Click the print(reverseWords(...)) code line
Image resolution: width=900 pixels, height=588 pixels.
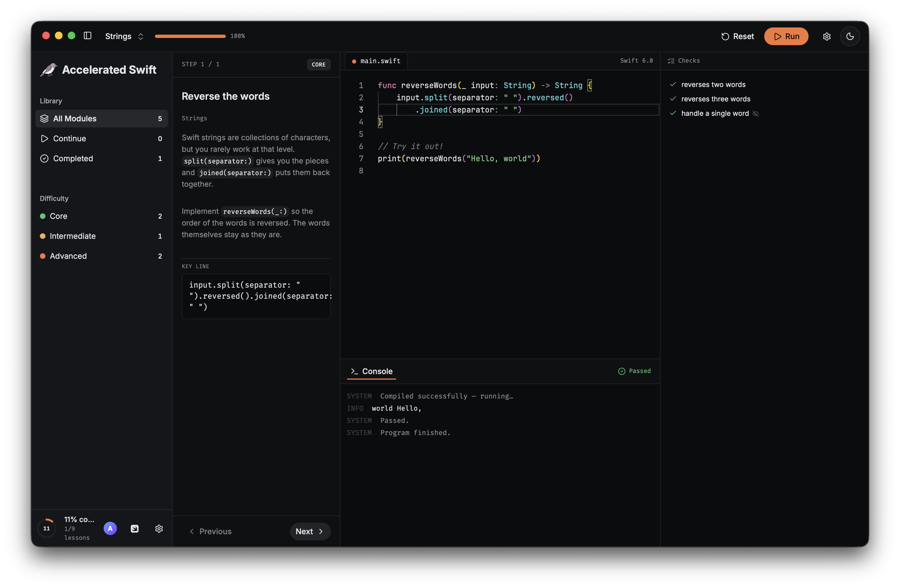pyautogui.click(x=459, y=158)
